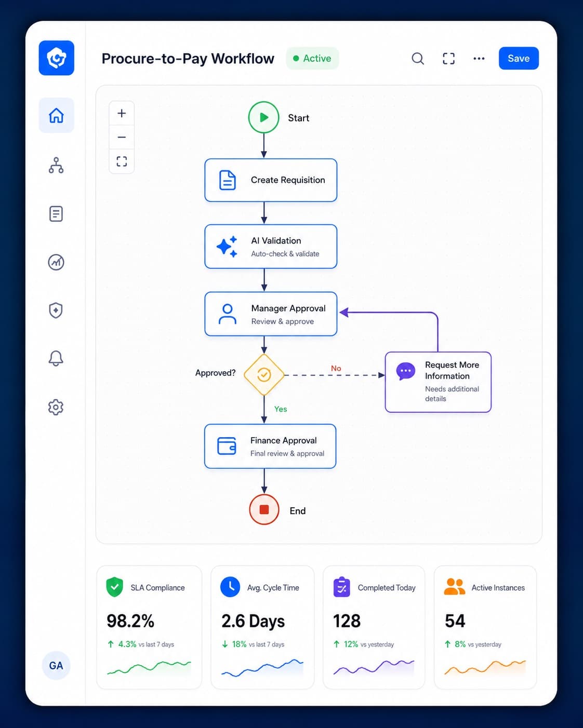583x728 pixels.
Task: Click the Finance Approval wallet icon
Action: pos(227,446)
